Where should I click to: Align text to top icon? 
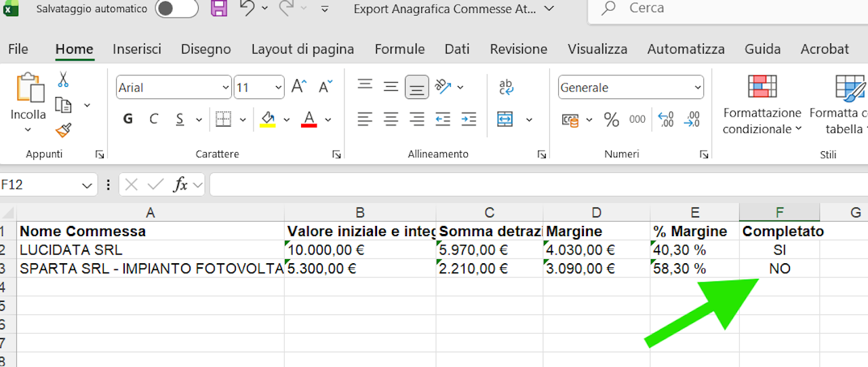(366, 86)
